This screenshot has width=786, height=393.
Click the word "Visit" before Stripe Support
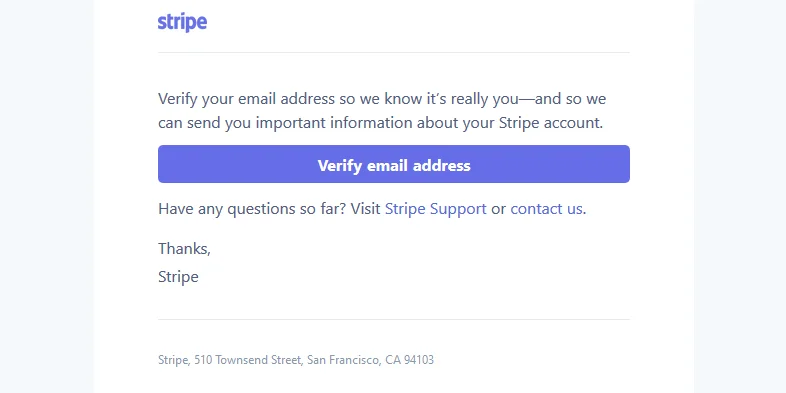(x=365, y=209)
